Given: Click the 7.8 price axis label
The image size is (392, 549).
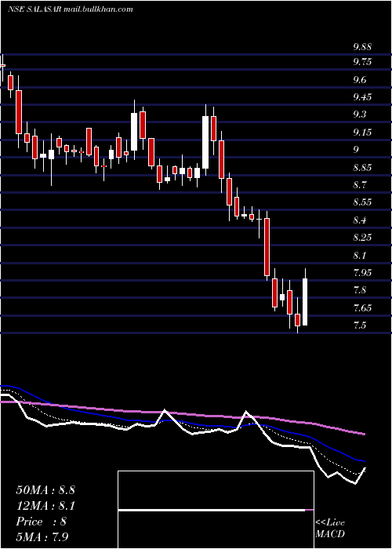Looking at the screenshot, I should tap(359, 290).
